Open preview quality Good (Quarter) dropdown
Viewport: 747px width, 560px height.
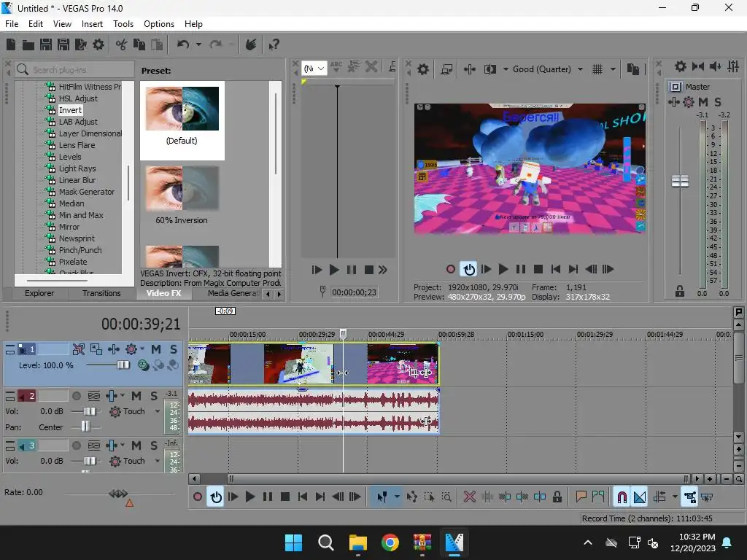[580, 69]
